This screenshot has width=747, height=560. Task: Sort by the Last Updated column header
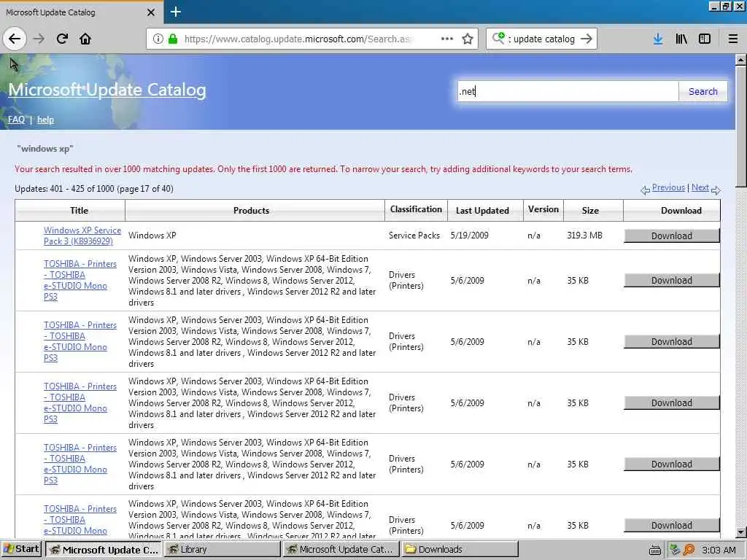[482, 211]
